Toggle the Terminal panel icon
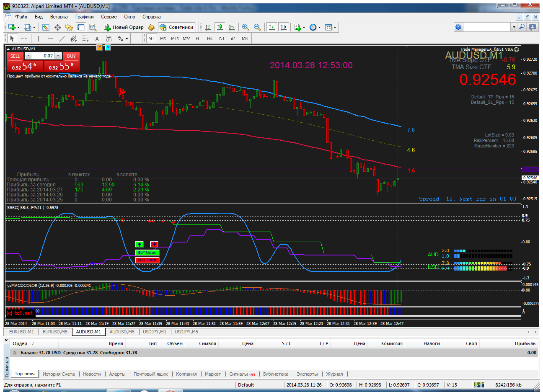543x392 pixels. click(x=81, y=27)
